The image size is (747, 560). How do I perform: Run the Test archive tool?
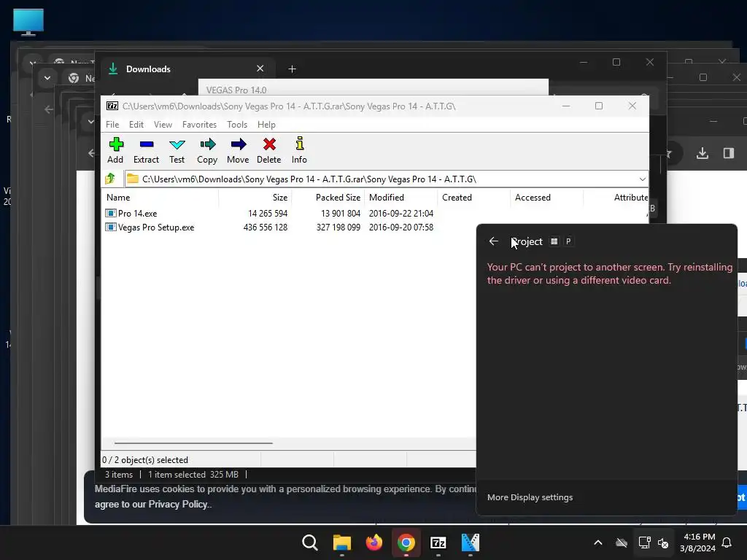tap(177, 150)
